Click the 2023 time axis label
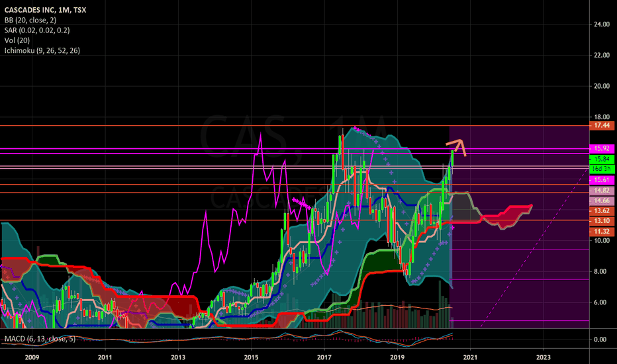Viewport: 617px width, 364px height. [x=544, y=357]
